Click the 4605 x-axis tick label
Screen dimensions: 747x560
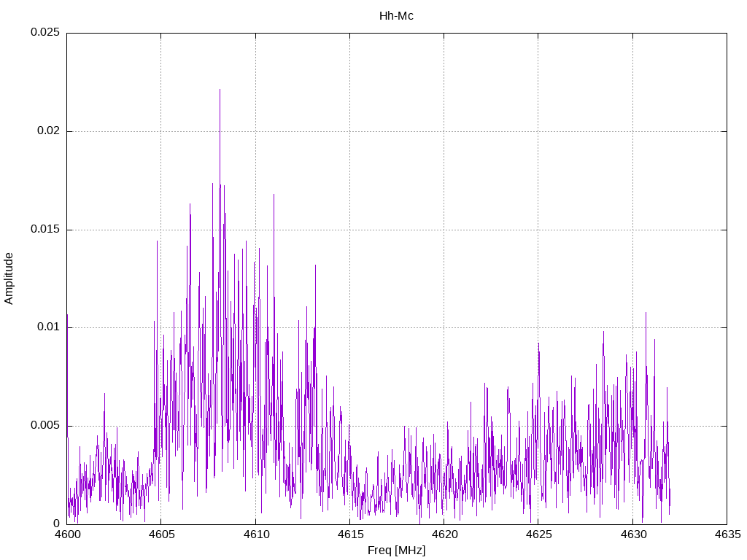(161, 535)
